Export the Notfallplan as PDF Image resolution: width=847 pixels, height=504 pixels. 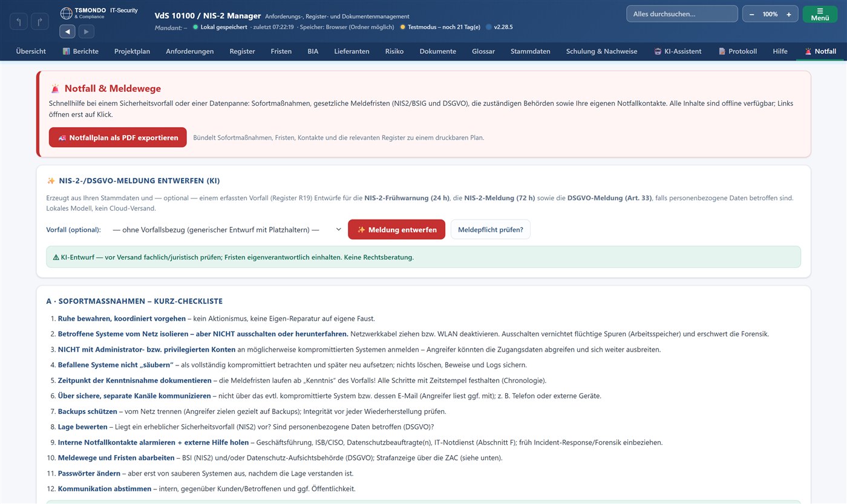[118, 137]
